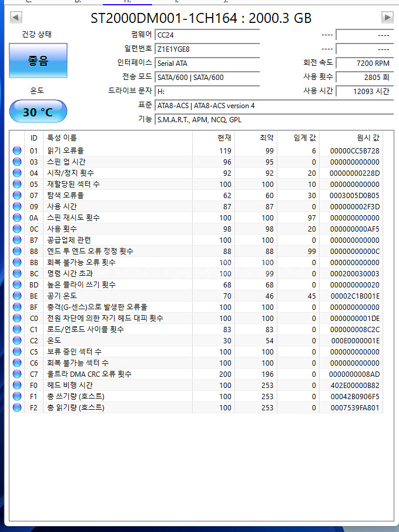Click status icon for C6 회복 불가능 섹터 수
The image size is (399, 532).
[x=17, y=363]
